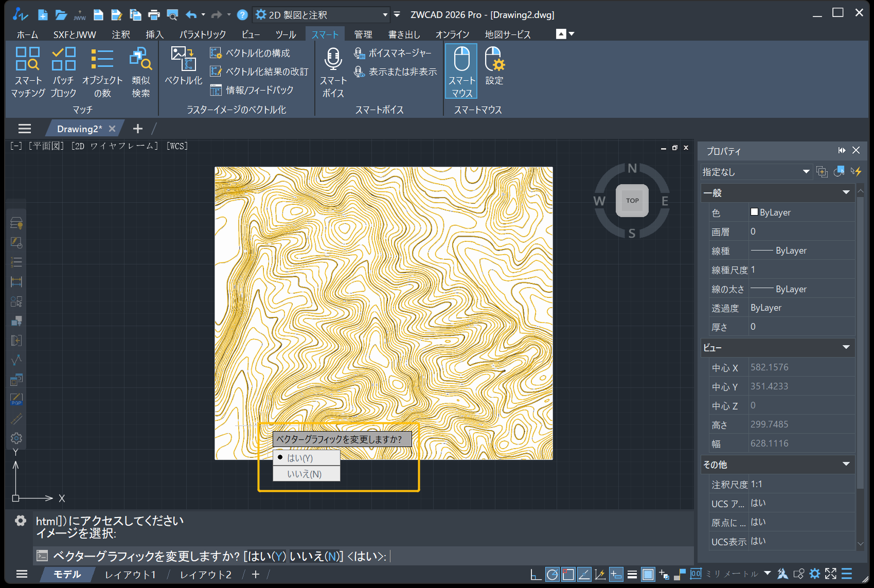Switch to the レイアウト1 layout tab
Screen dimensions: 874x588
pyautogui.click(x=130, y=574)
